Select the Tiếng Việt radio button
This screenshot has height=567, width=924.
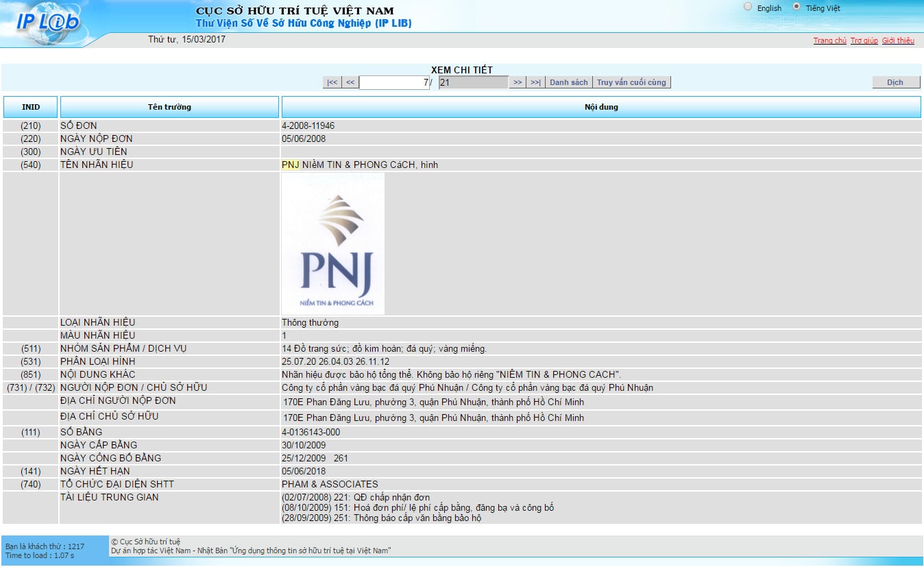click(x=796, y=7)
